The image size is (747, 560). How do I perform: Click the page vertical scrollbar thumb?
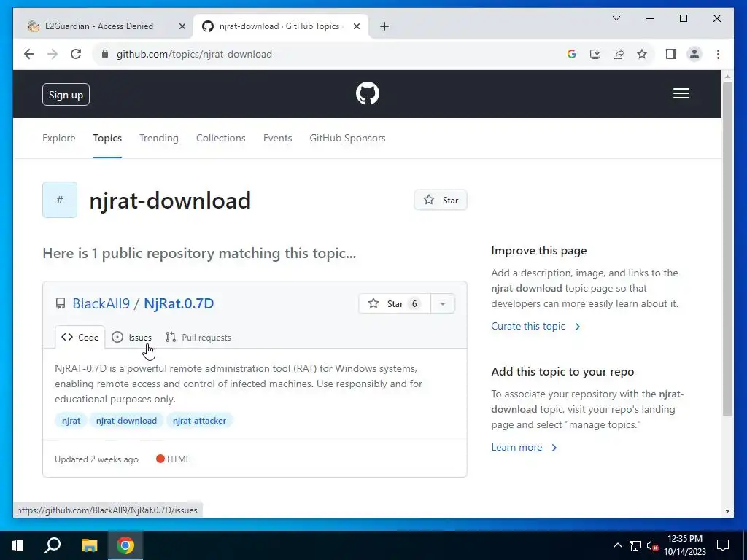click(x=727, y=249)
